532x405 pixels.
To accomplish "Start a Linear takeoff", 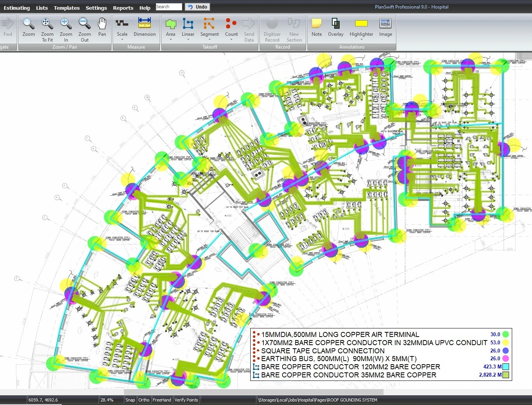I will pos(188,28).
